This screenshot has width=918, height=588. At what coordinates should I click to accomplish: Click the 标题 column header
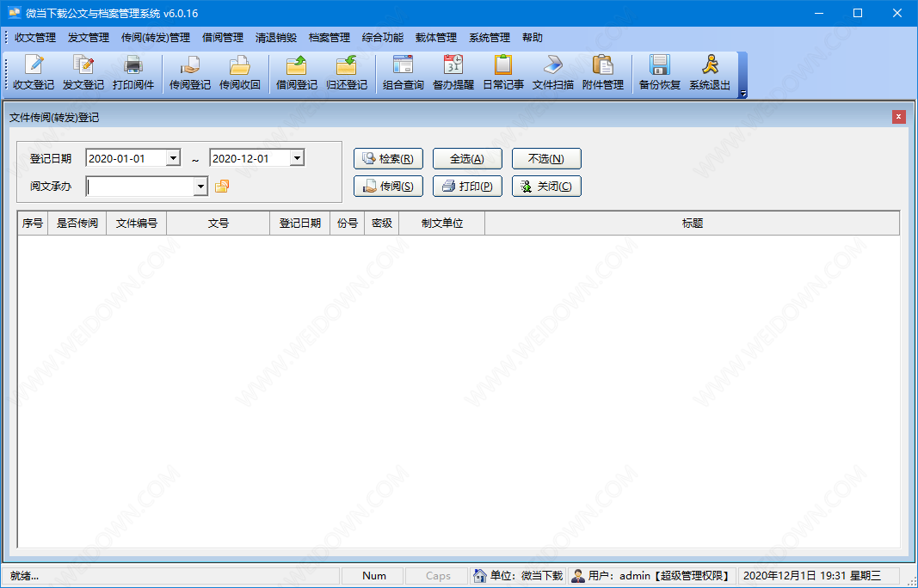coord(692,223)
